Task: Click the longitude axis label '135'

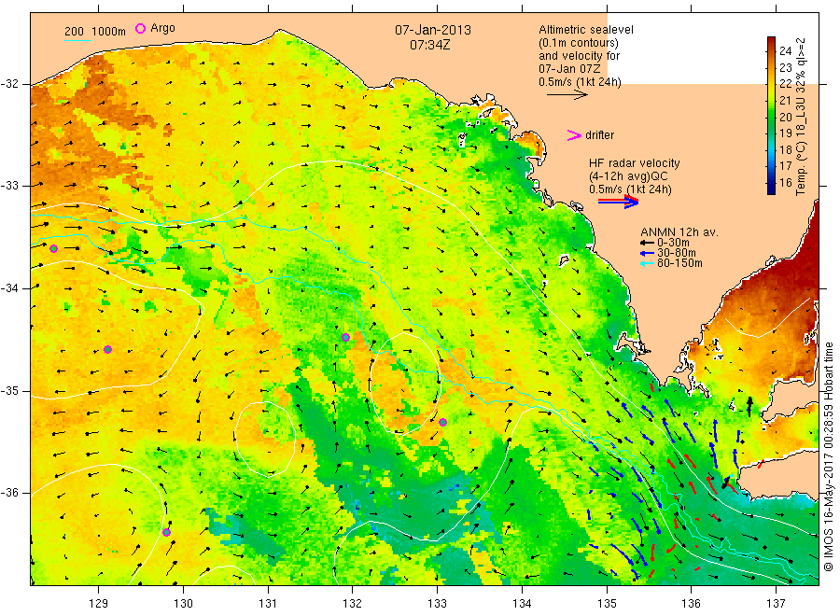Action: point(607,604)
